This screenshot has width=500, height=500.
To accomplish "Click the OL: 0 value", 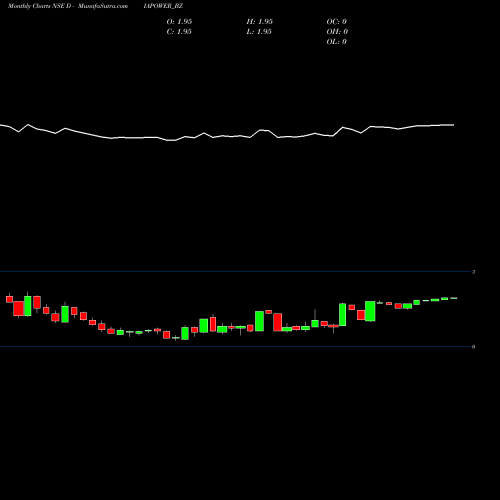I will tap(337, 42).
